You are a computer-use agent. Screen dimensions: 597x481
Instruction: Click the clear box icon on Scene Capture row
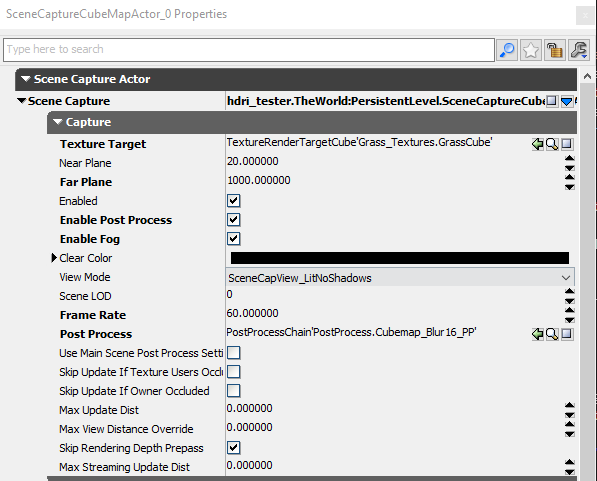click(x=551, y=101)
